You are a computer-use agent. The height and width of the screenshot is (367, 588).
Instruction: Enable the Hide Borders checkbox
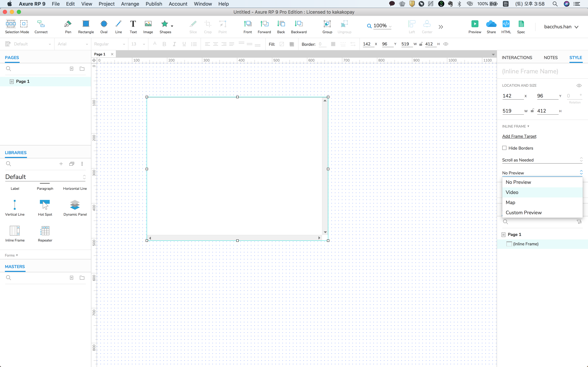coord(504,148)
